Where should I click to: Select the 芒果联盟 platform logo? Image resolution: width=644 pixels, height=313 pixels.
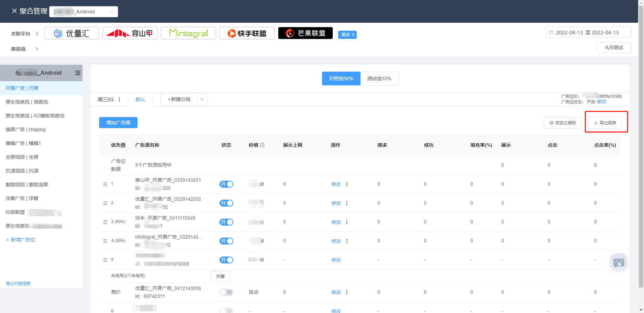305,33
